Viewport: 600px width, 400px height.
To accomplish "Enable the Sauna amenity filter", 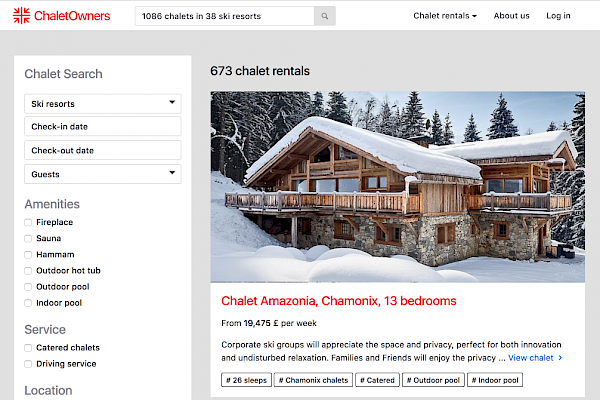I will pos(28,239).
